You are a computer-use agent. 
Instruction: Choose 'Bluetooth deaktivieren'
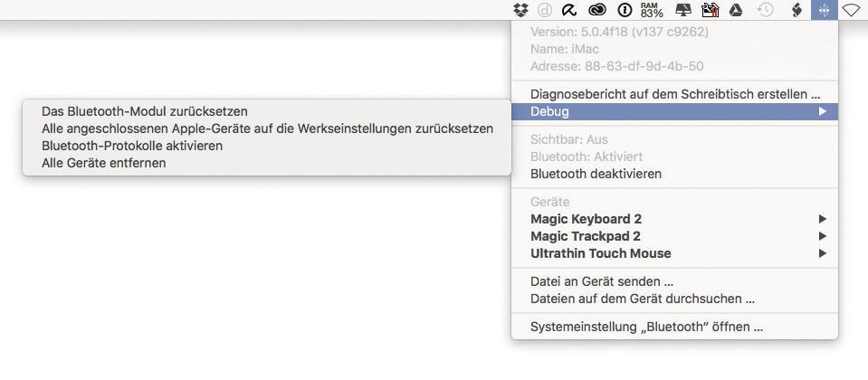pos(675,174)
